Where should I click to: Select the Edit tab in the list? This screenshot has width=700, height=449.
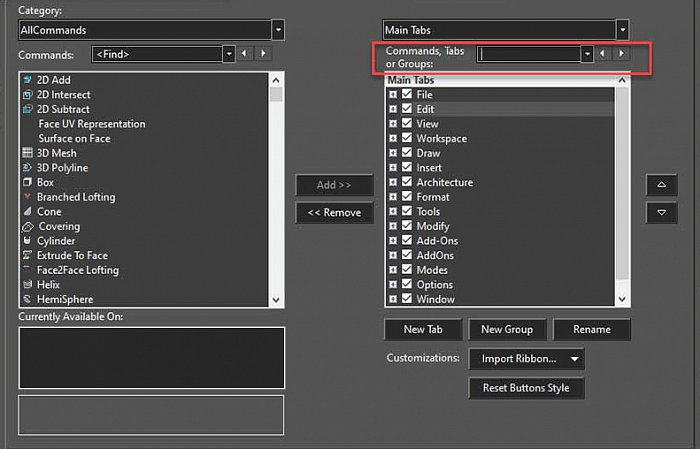click(425, 109)
